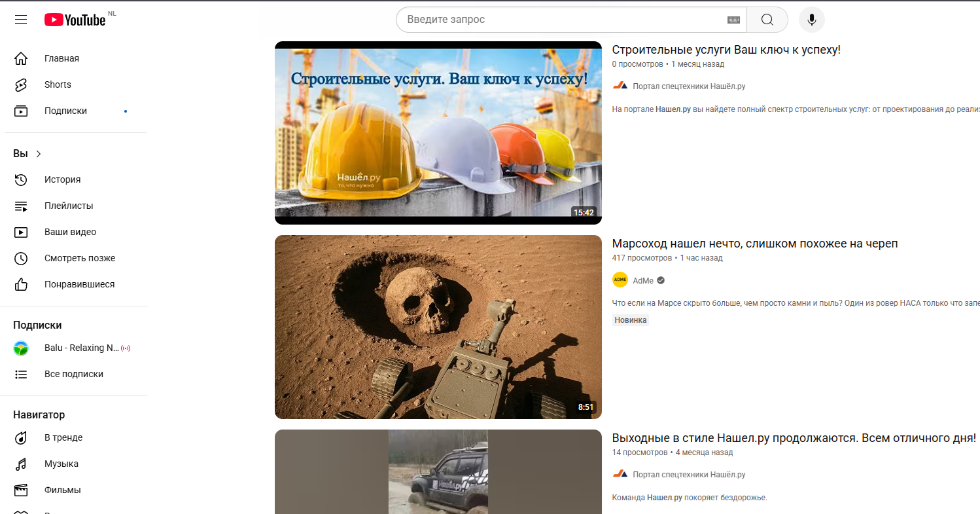Click description Команда Нашел.ру покоряет бездорожье
Image resolution: width=980 pixels, height=514 pixels.
[x=690, y=498]
